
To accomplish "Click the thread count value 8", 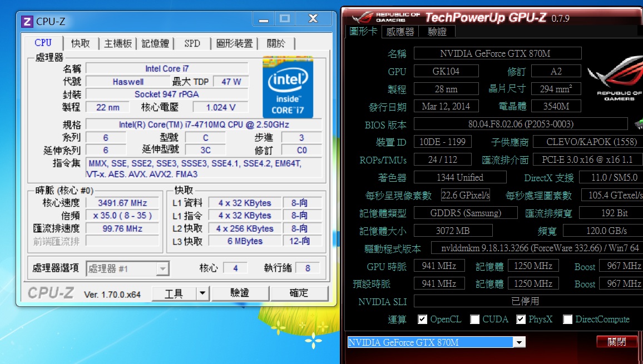I will tap(308, 268).
